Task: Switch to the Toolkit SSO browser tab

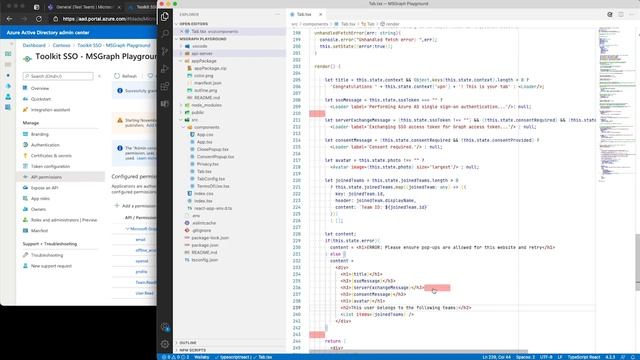Action: pos(142,7)
